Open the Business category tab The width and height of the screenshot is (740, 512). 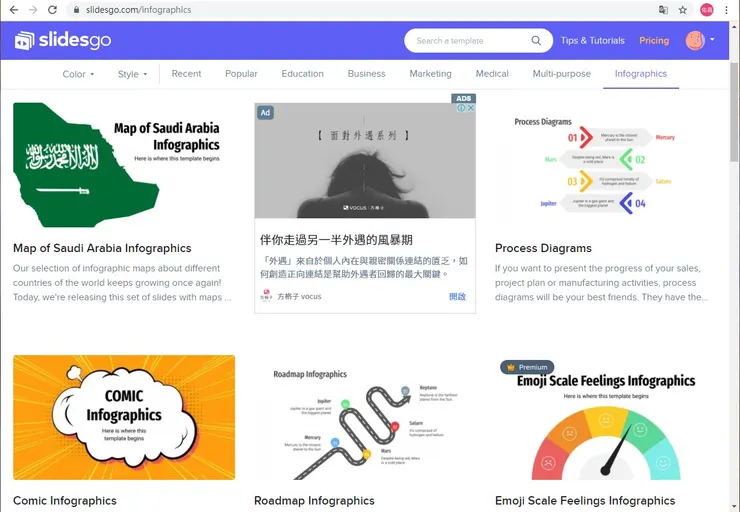coord(366,74)
